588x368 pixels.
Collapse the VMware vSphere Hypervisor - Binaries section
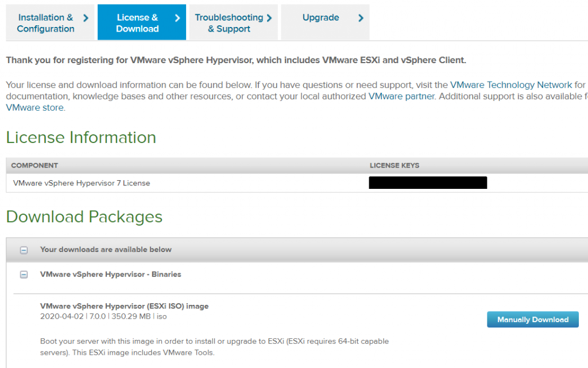point(24,274)
